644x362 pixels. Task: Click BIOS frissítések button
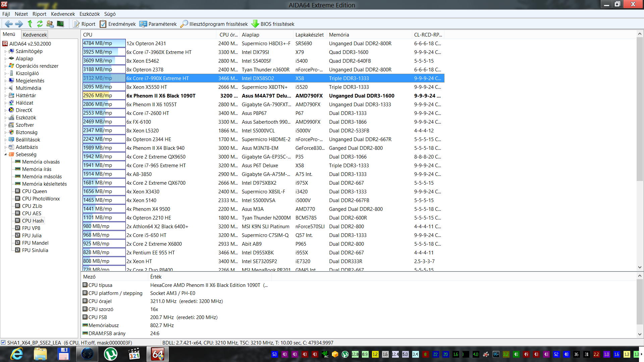pyautogui.click(x=273, y=24)
